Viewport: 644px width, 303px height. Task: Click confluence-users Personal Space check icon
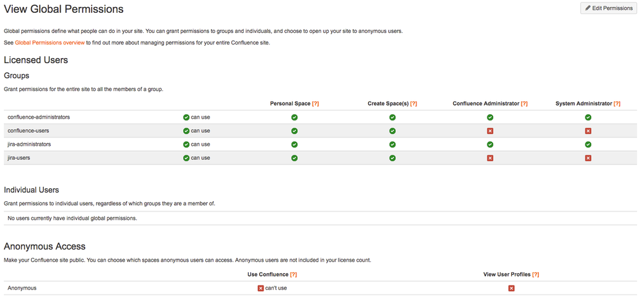point(295,131)
